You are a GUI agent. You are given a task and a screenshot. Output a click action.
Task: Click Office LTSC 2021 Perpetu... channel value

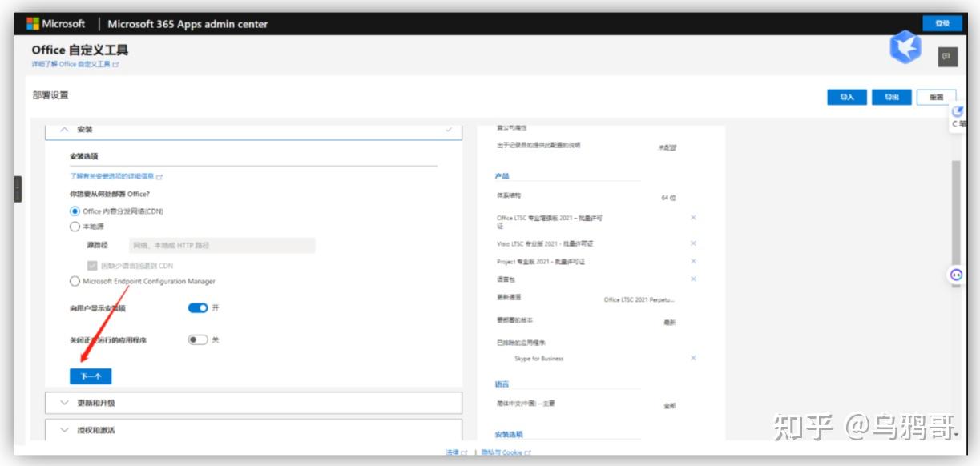[x=639, y=299]
